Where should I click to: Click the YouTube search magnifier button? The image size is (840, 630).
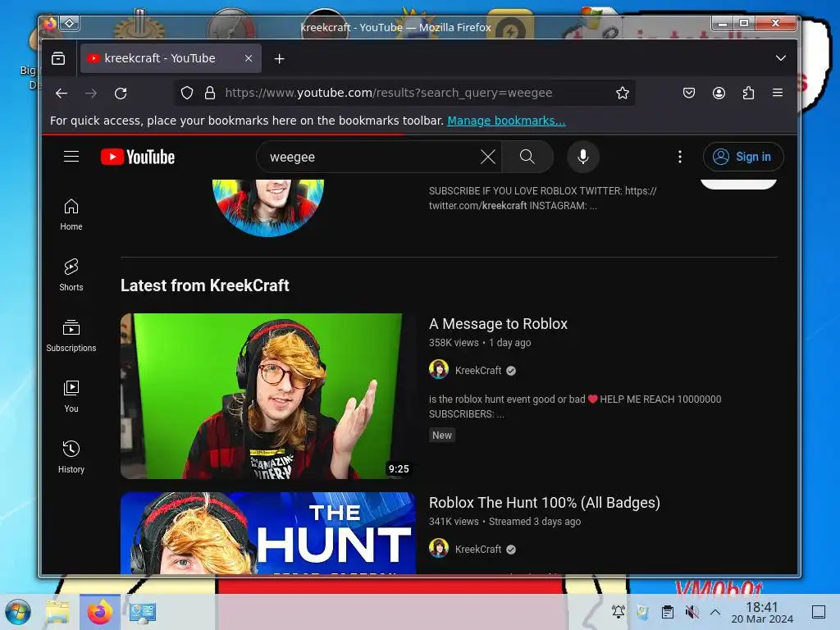click(x=527, y=157)
